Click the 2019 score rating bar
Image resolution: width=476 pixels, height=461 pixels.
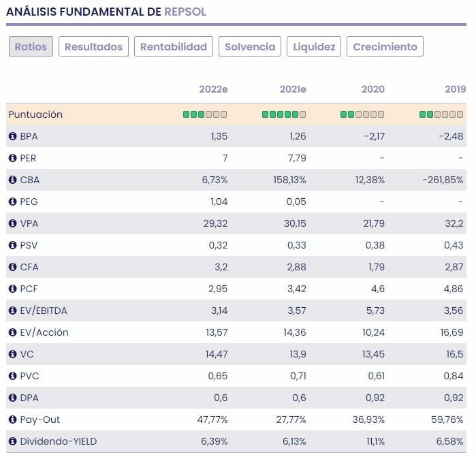point(443,114)
